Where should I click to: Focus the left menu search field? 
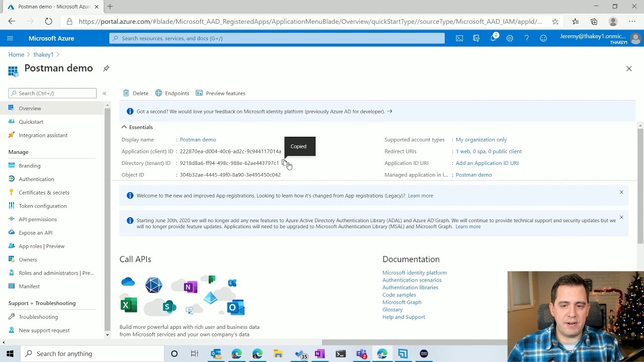click(52, 93)
